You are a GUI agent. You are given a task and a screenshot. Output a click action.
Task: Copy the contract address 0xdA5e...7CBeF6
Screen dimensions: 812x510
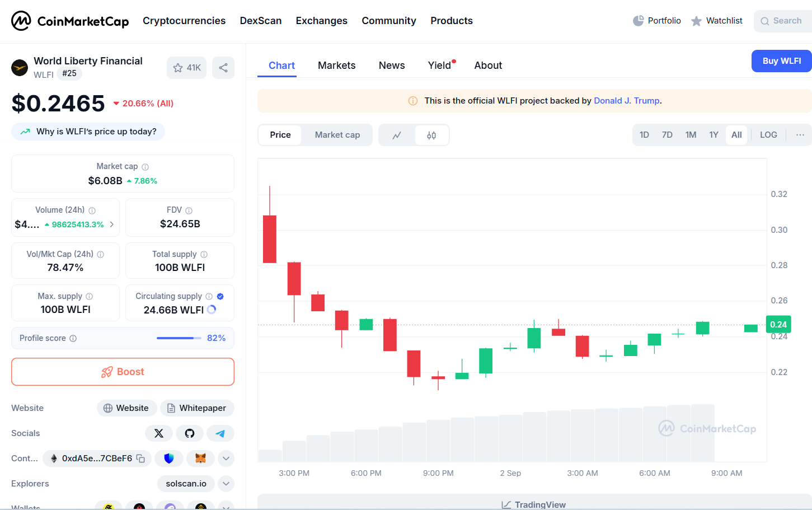(141, 458)
